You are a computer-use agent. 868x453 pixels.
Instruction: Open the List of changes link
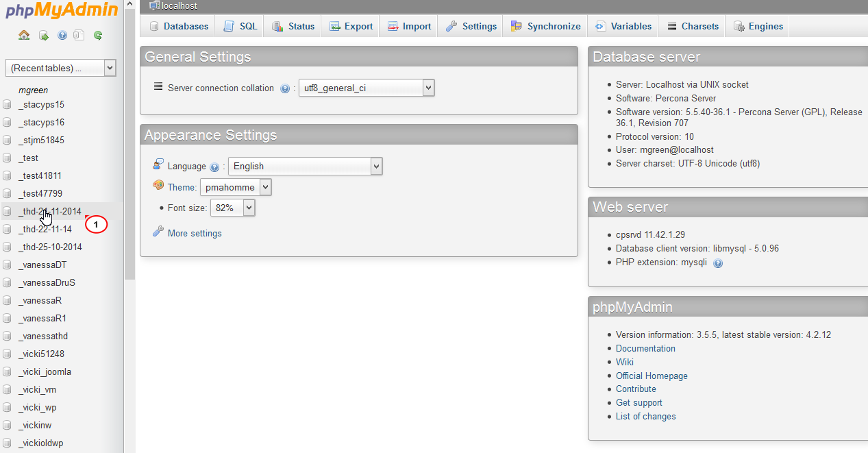(646, 416)
